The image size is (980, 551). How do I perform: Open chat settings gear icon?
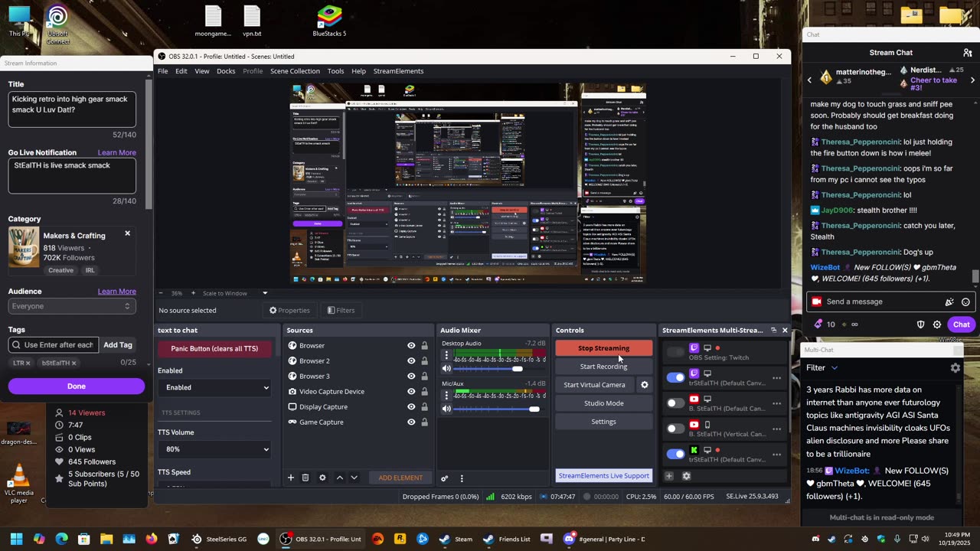coord(936,324)
